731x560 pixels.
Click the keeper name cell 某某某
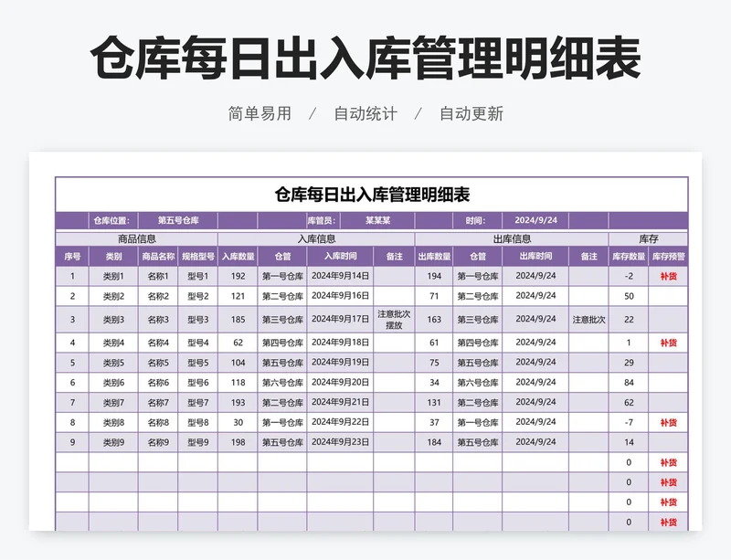click(377, 220)
